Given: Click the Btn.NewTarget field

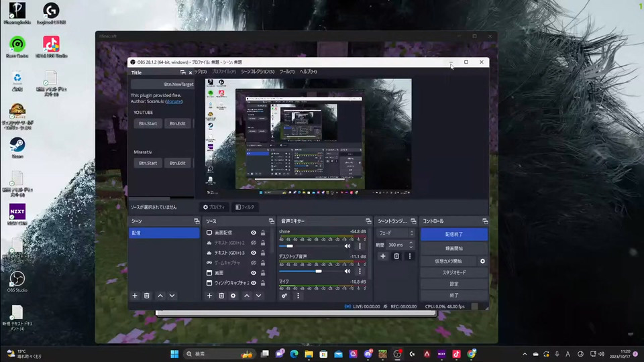Looking at the screenshot, I should (x=162, y=84).
